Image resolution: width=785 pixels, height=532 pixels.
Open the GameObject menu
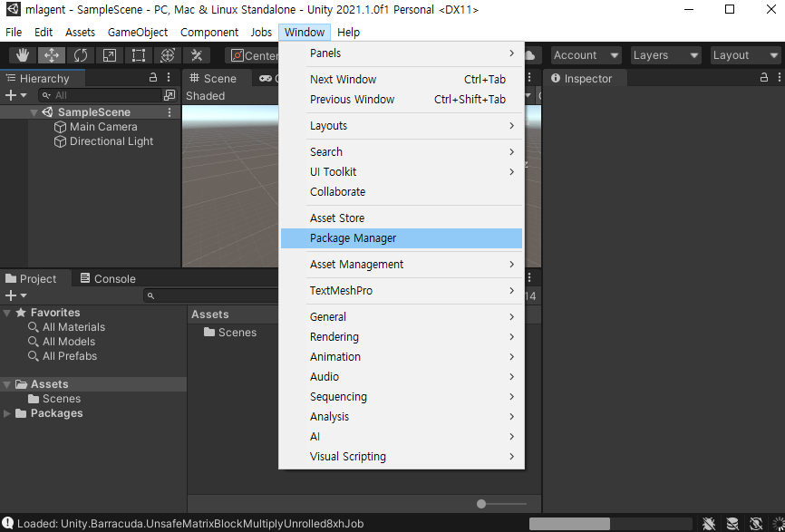coord(138,32)
